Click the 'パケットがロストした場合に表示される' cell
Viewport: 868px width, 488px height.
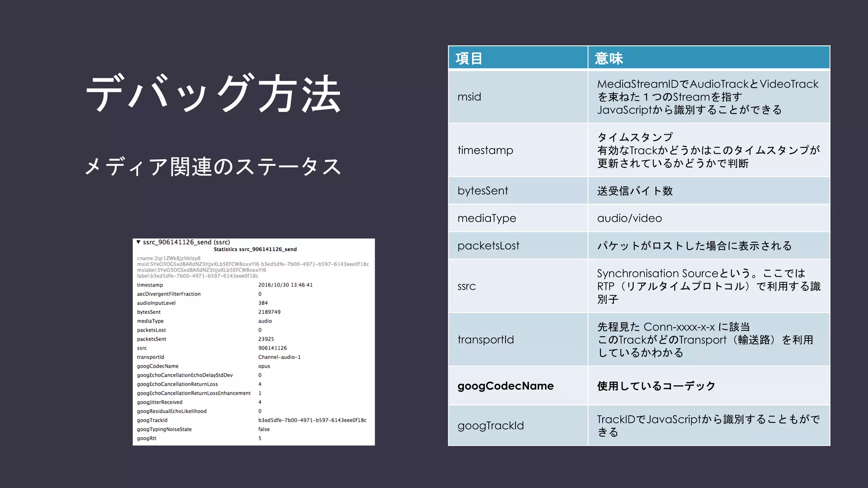tap(709, 245)
